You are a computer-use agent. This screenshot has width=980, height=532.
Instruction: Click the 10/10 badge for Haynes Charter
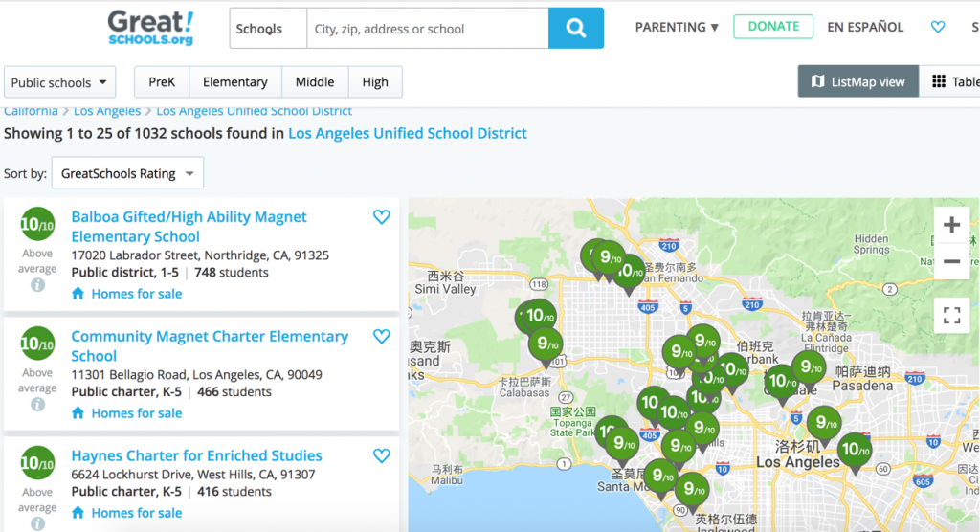(x=37, y=462)
